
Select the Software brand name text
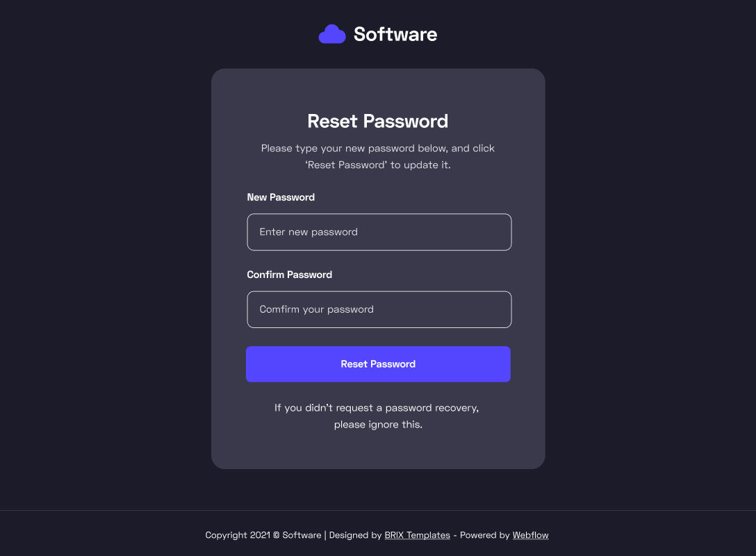pos(395,33)
